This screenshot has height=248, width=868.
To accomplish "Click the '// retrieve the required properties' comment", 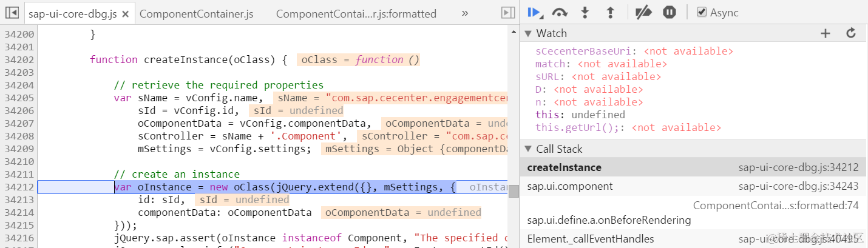I will click(x=219, y=85).
